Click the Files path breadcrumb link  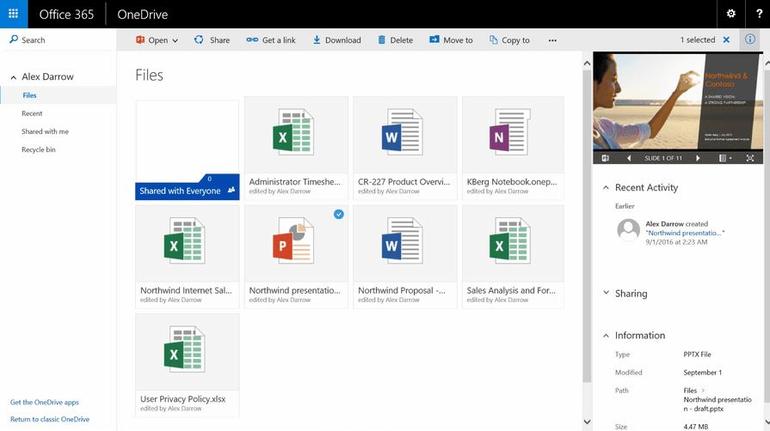coord(690,390)
